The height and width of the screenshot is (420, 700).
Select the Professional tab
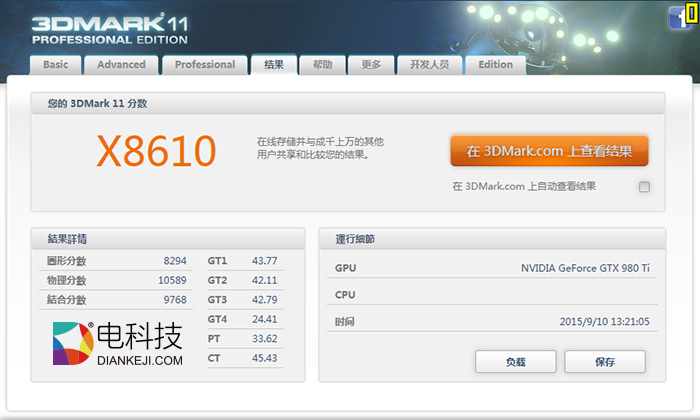tap(205, 65)
